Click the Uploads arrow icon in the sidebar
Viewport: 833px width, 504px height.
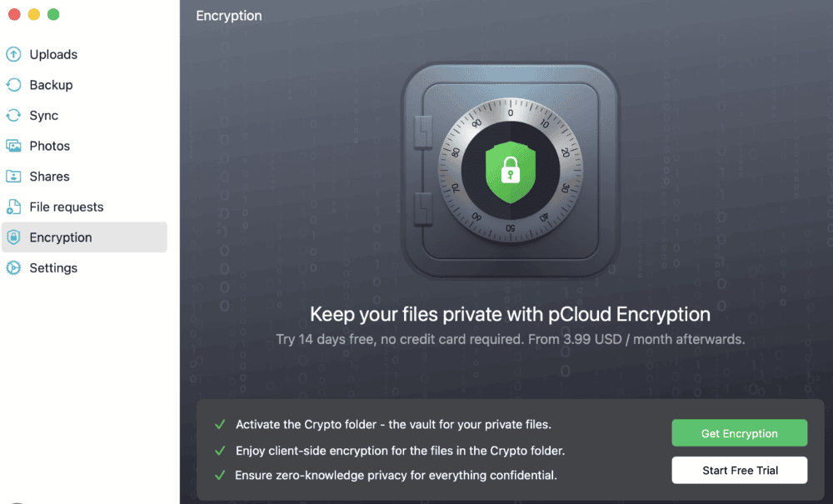[x=13, y=55]
